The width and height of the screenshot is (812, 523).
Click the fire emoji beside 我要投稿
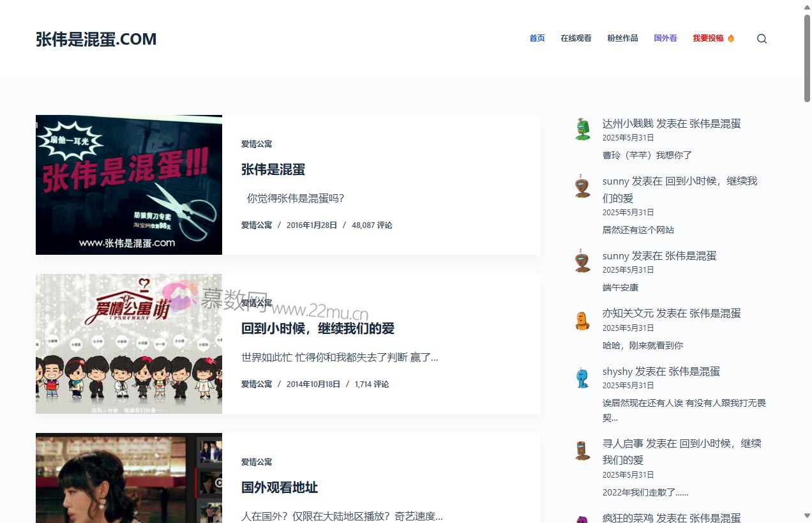tap(730, 38)
